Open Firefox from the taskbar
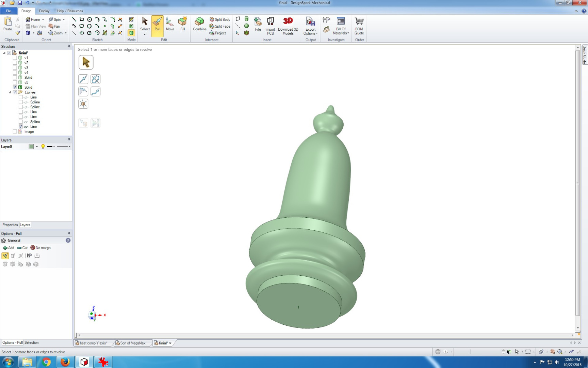 [65, 362]
